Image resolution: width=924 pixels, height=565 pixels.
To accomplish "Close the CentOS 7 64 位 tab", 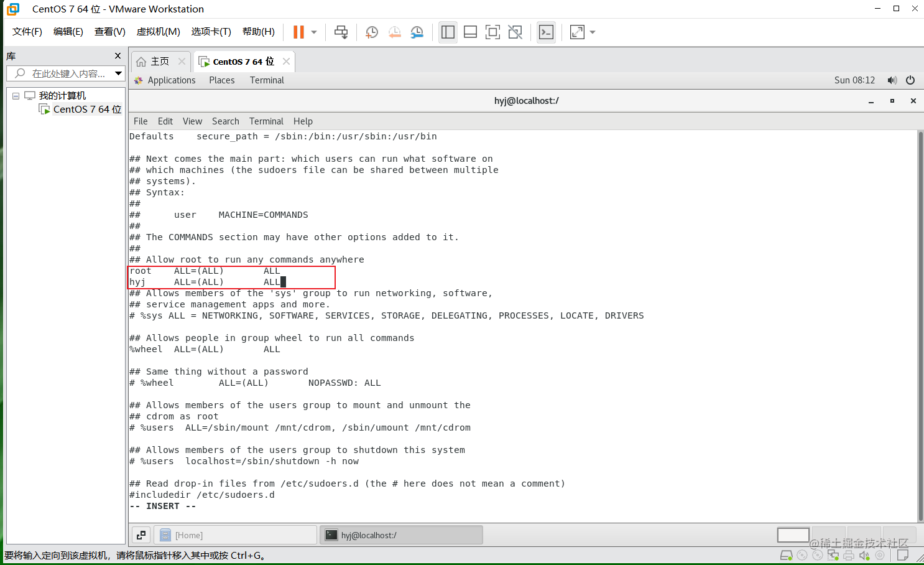I will click(x=286, y=61).
